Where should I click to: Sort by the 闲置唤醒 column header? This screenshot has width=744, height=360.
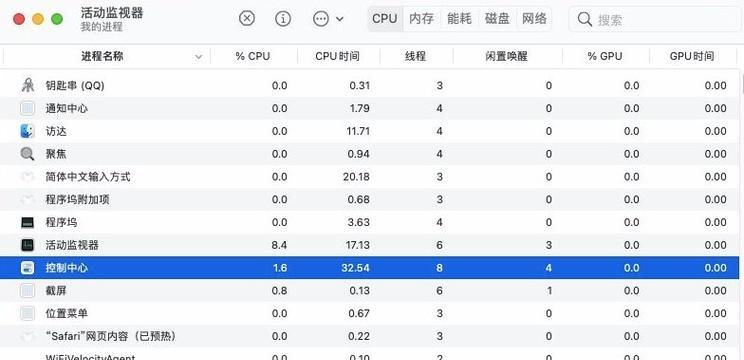point(507,56)
